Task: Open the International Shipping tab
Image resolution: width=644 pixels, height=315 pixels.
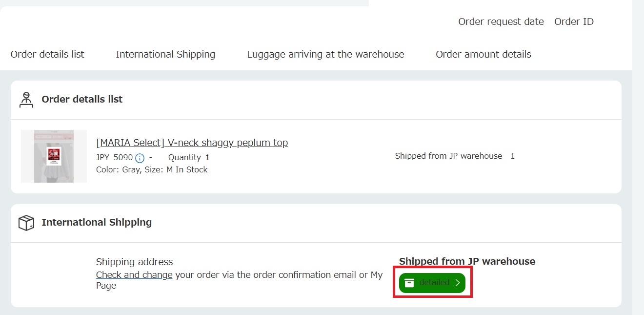Action: click(x=165, y=54)
